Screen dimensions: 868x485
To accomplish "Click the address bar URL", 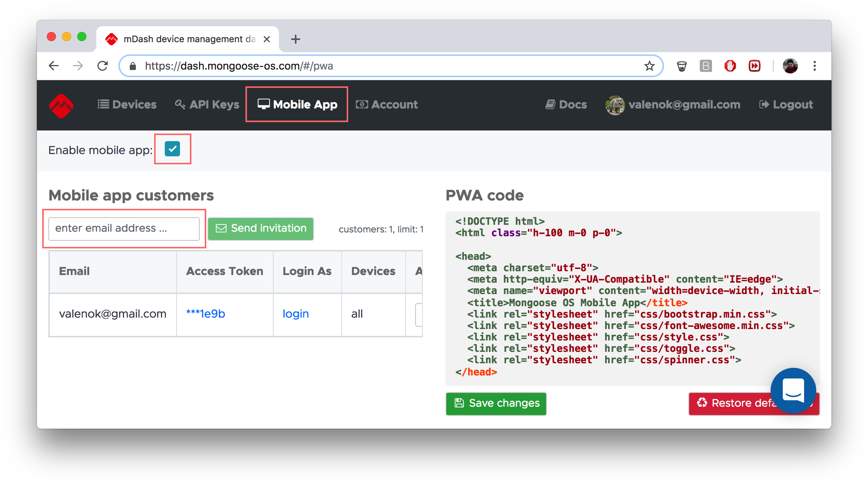I will tap(239, 66).
